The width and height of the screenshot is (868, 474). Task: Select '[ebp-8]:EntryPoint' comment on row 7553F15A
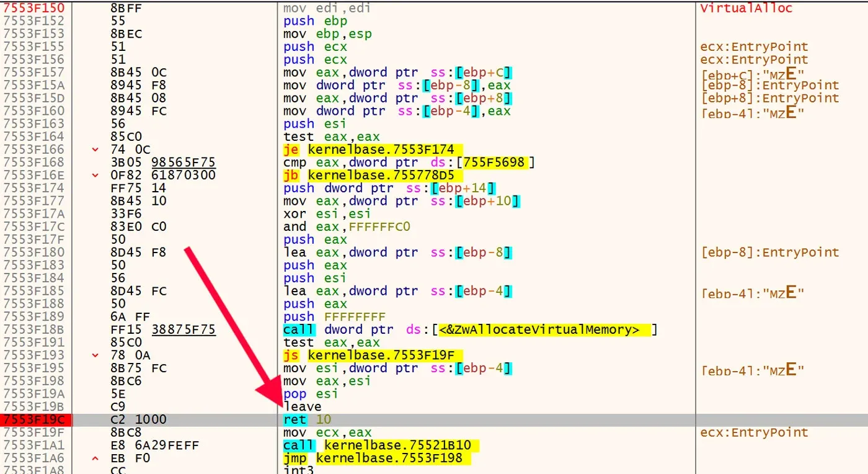tap(770, 85)
